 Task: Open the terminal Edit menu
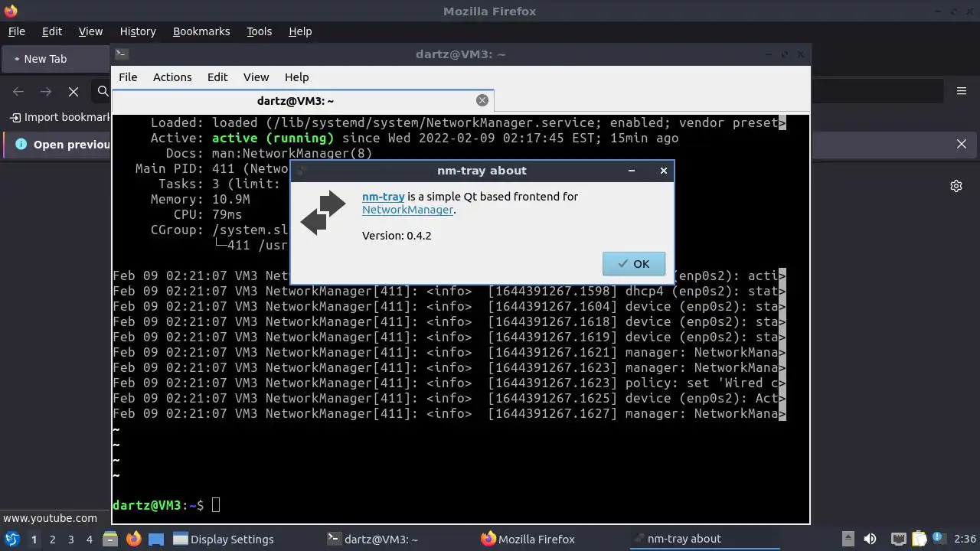pyautogui.click(x=217, y=77)
